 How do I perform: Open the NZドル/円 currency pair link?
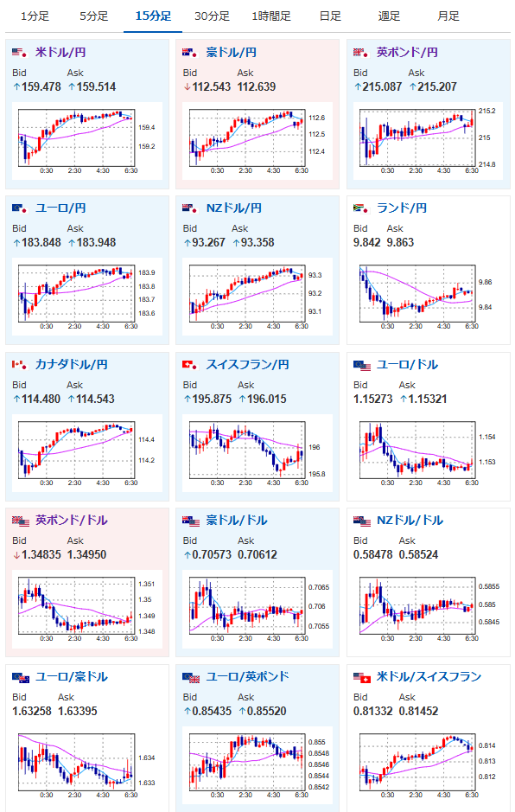(233, 208)
